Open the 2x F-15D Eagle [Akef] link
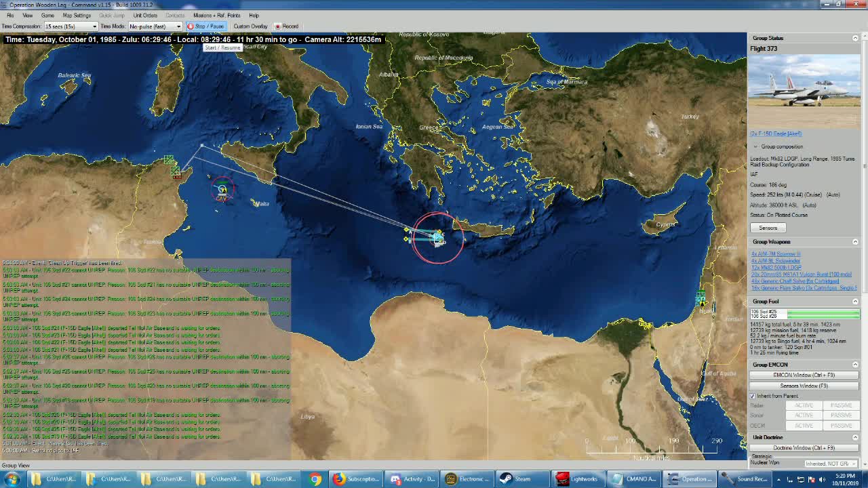Screen dimensions: 868x488 tap(776, 134)
